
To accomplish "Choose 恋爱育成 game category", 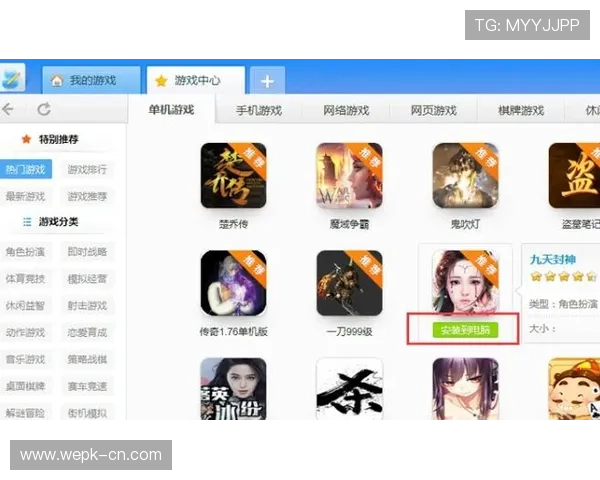I will 87,332.
